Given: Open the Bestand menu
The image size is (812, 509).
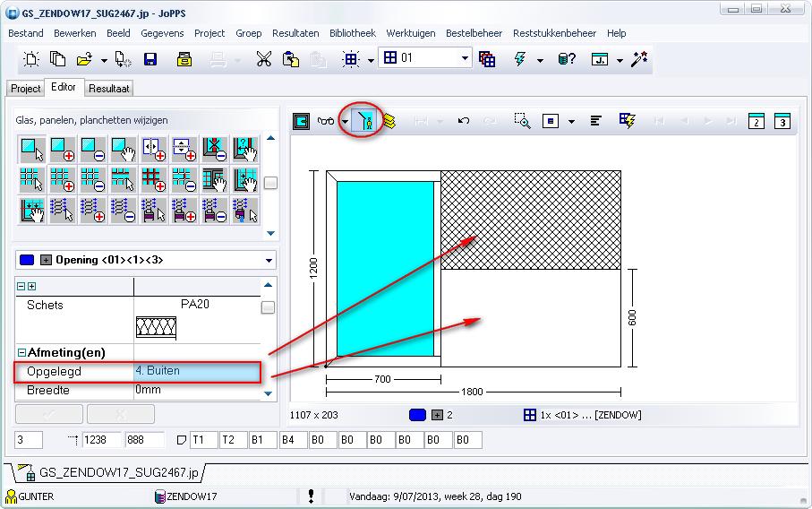Looking at the screenshot, I should click(x=26, y=33).
